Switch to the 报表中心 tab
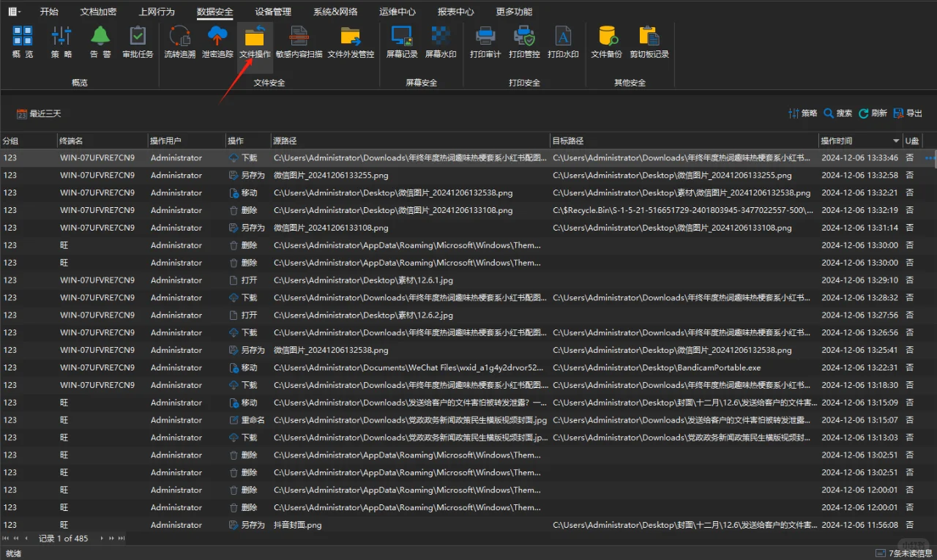The width and height of the screenshot is (937, 560). (x=455, y=12)
